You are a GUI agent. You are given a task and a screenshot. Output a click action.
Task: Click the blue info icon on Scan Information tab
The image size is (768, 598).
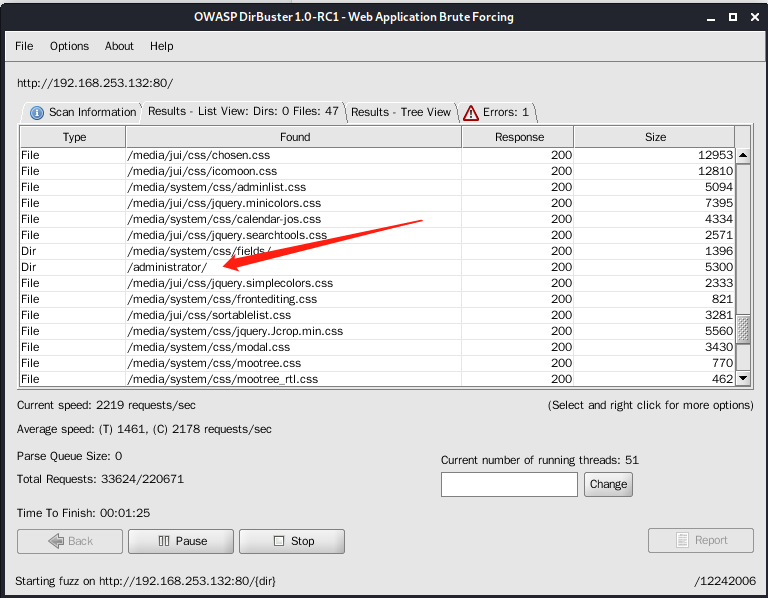(37, 113)
